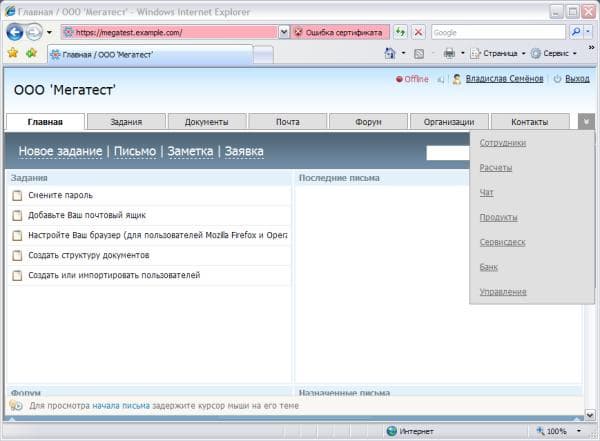This screenshot has width=600, height=441.
Task: Select Банк in the dropdown menu
Action: [x=489, y=267]
